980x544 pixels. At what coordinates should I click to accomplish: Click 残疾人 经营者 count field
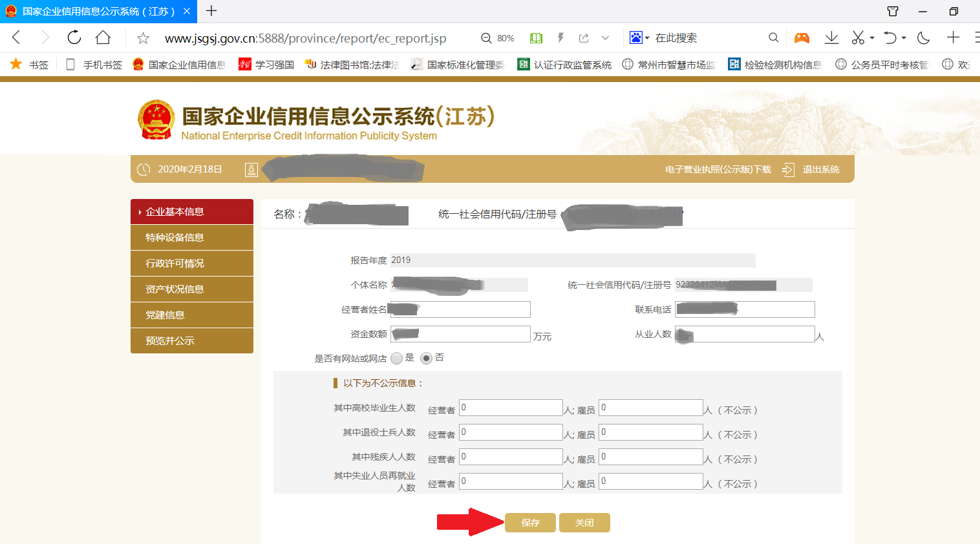point(511,457)
